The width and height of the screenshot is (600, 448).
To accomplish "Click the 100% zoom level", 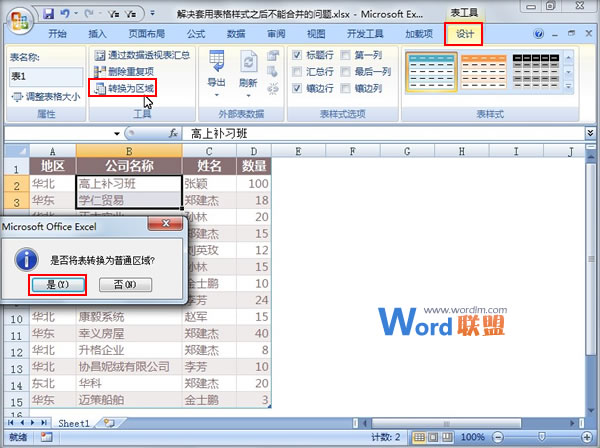I will [x=473, y=437].
